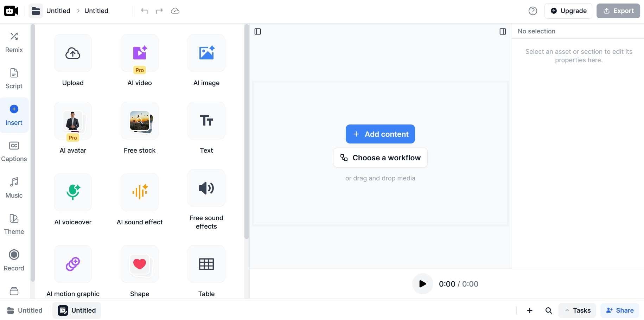The image size is (644, 320).
Task: Click the Insert panel scrollbar
Action: (247, 132)
